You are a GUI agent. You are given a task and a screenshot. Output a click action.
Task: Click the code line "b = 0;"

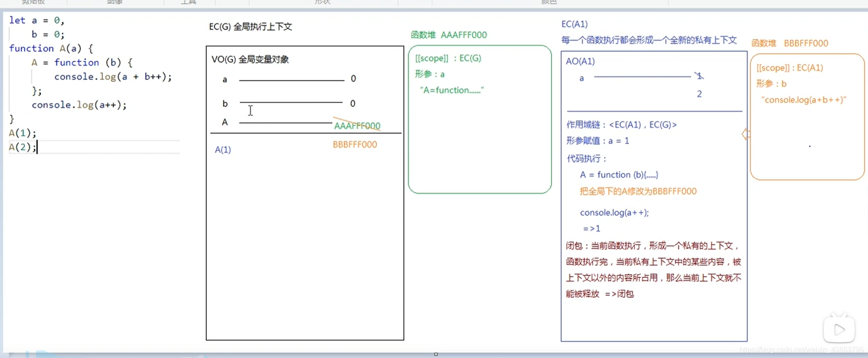(48, 34)
